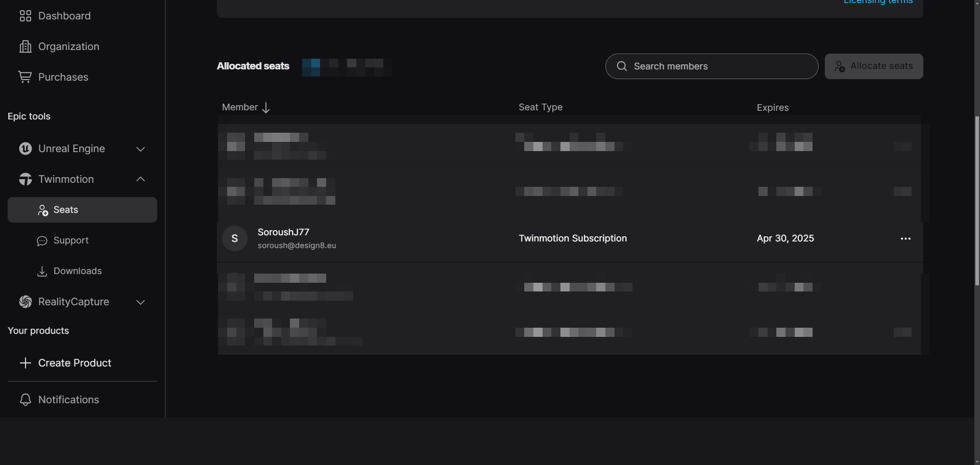Screen dimensions: 980x465
Task: Click the plus icon beside Create Product
Action: point(26,363)
